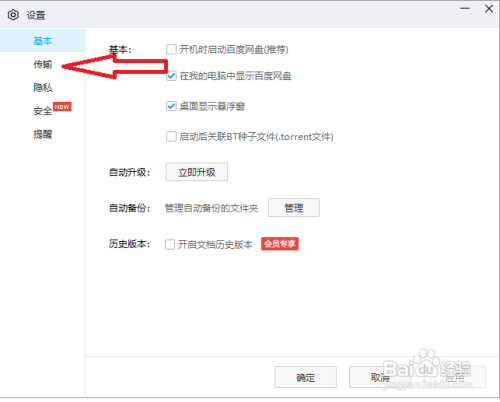Confirm settings with 确定 button

pos(305,377)
